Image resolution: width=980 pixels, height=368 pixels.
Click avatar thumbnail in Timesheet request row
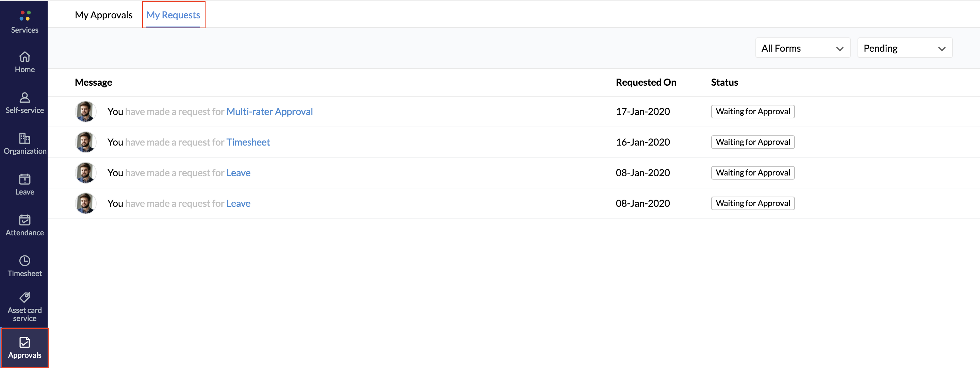(x=86, y=142)
